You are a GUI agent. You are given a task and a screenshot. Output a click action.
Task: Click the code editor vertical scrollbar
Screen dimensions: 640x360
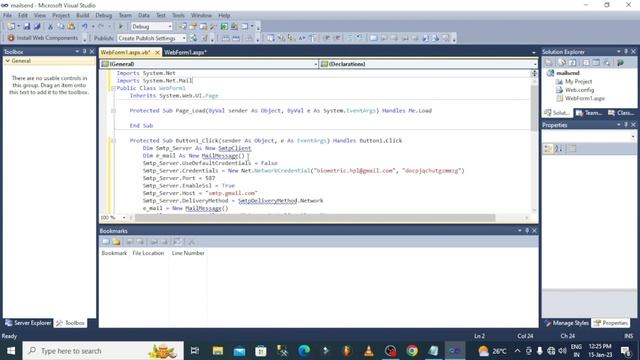(x=534, y=108)
